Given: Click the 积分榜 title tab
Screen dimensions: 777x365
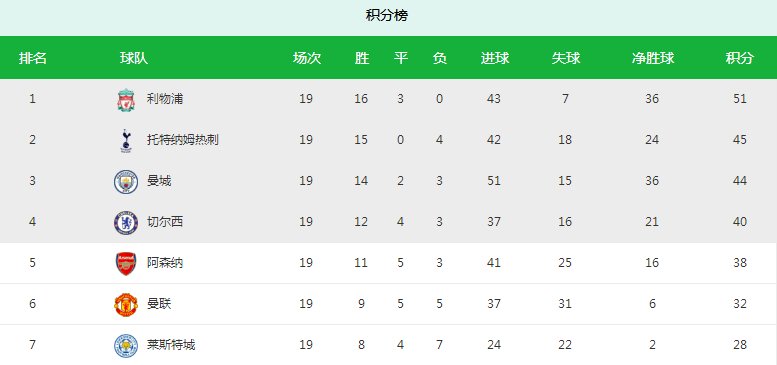Looking at the screenshot, I should (x=387, y=15).
